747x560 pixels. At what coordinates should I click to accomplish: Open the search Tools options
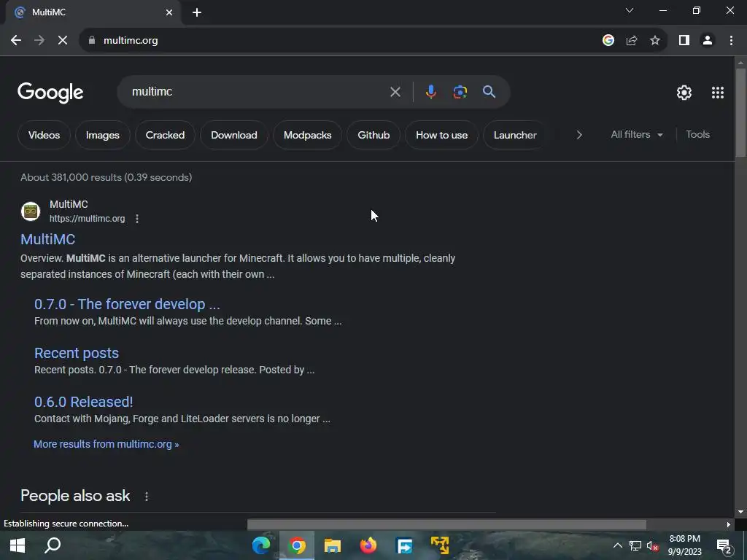697,135
